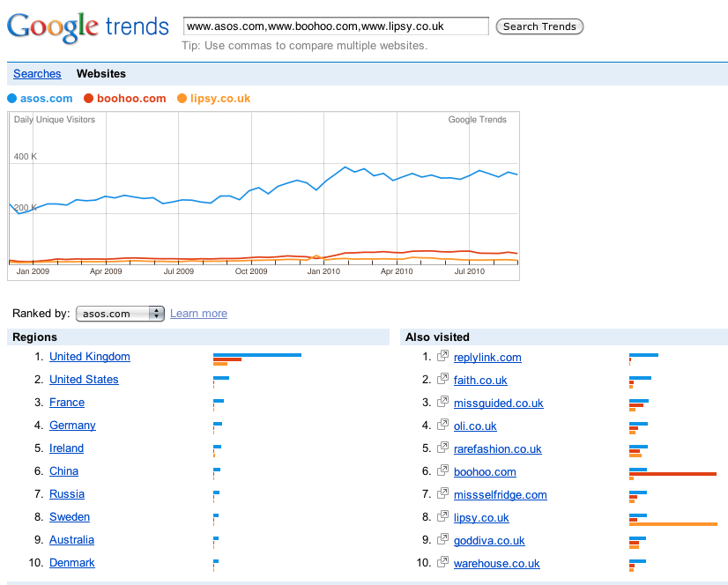Image resolution: width=728 pixels, height=585 pixels.
Task: Open external link icon beside boohoo.com
Action: click(443, 470)
